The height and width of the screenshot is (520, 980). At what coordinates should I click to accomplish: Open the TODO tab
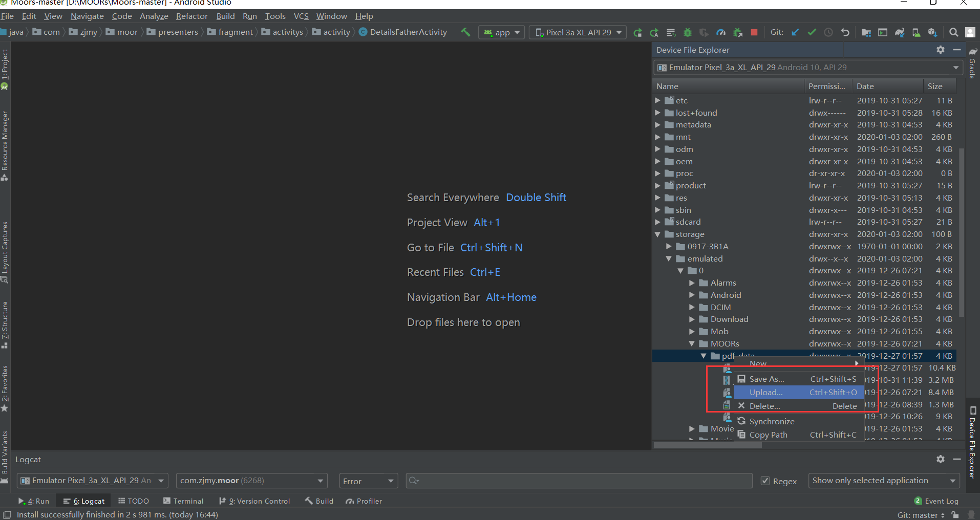coord(133,501)
